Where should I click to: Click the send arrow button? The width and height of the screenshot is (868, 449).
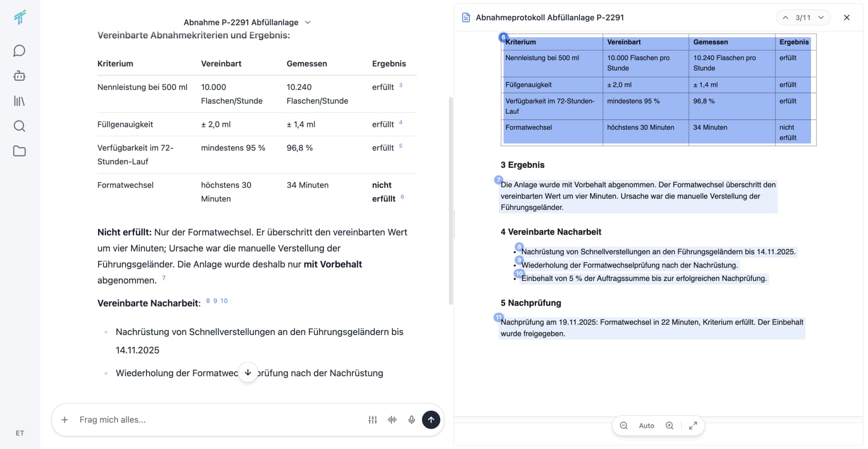click(x=431, y=420)
